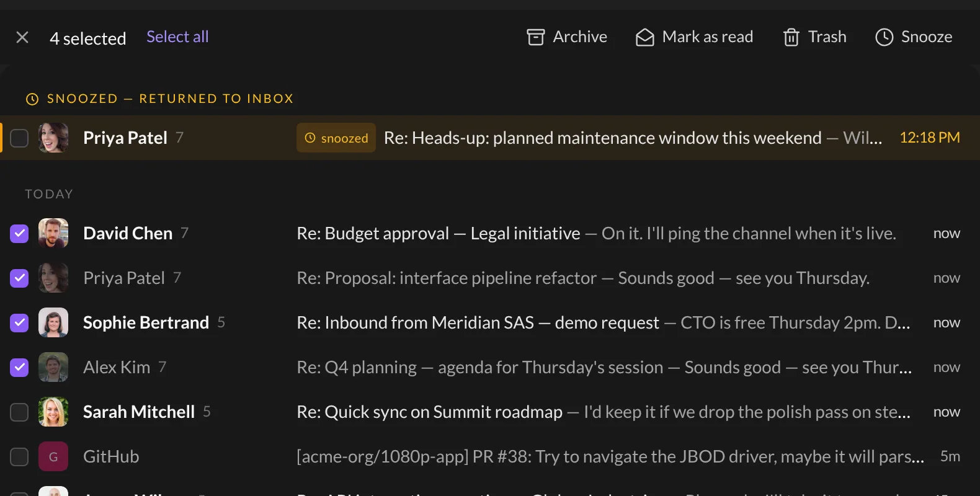This screenshot has width=980, height=496.
Task: Click the GitHub sender avatar
Action: click(x=53, y=456)
